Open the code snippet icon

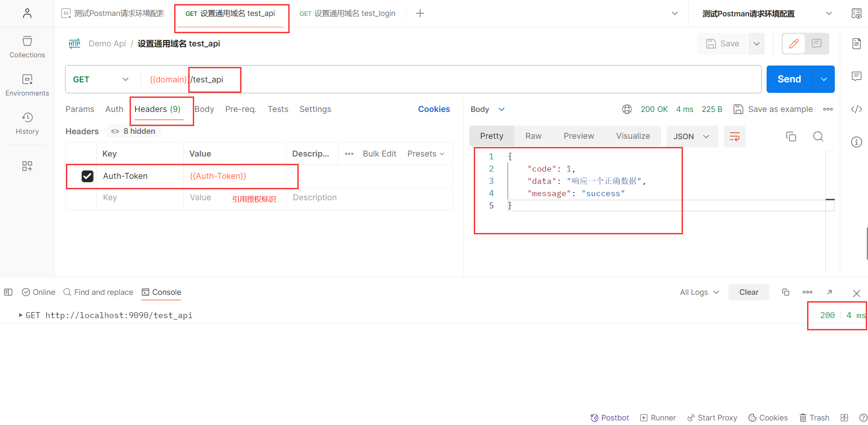857,109
